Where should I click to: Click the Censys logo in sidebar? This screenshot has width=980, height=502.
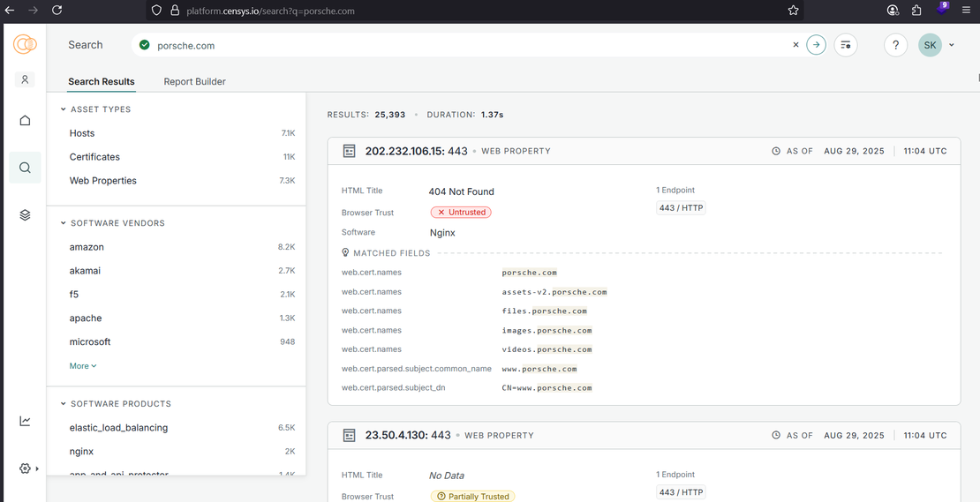pos(25,44)
